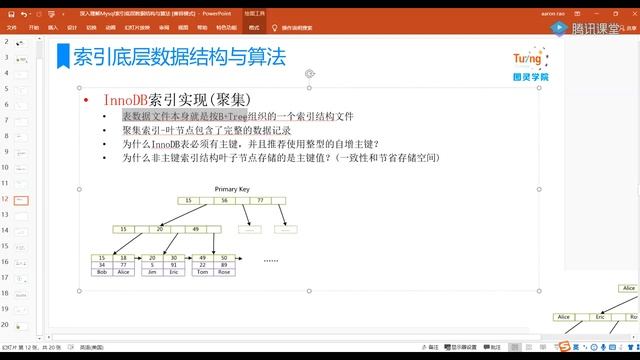The height and width of the screenshot is (360, 640).
Task: Select slide 14 thumbnail in slide panel
Action: (21, 232)
